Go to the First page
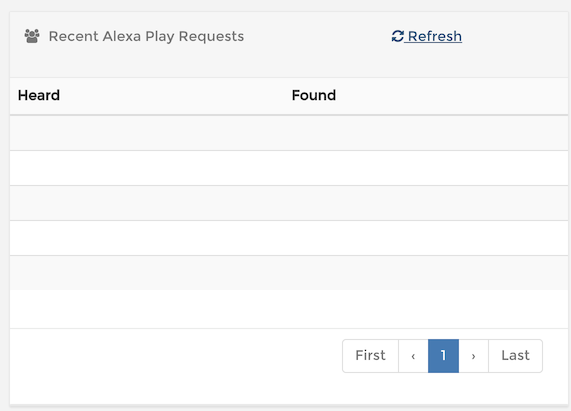 coord(370,356)
